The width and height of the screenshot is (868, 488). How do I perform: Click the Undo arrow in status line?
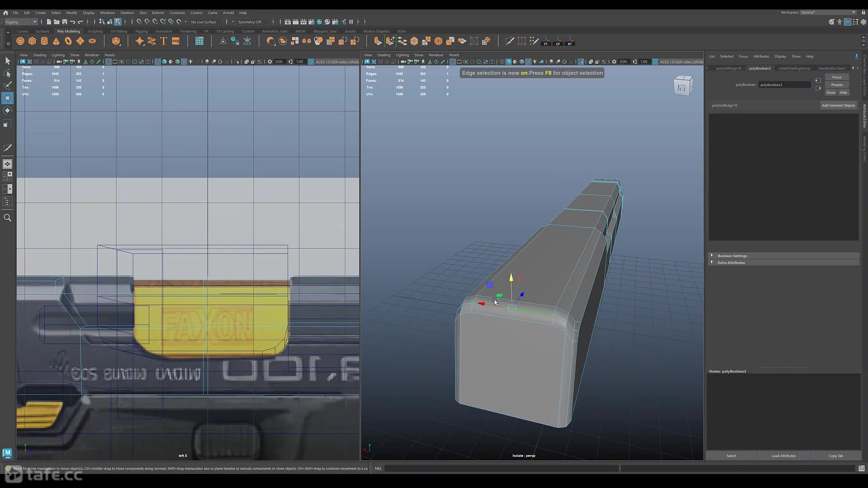click(72, 22)
